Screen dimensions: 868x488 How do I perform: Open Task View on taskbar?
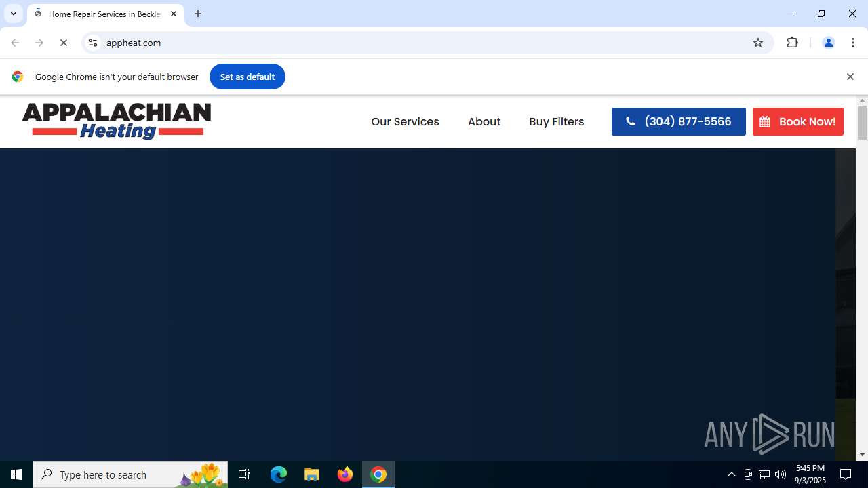[244, 474]
